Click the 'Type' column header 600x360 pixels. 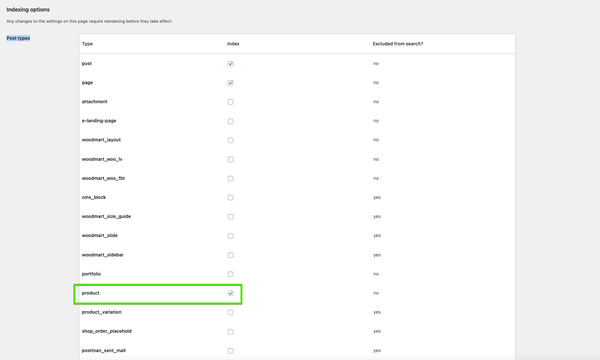tap(87, 44)
